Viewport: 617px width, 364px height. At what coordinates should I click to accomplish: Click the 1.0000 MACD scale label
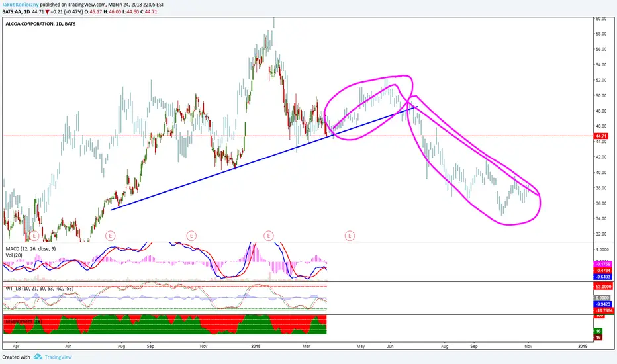click(x=602, y=250)
